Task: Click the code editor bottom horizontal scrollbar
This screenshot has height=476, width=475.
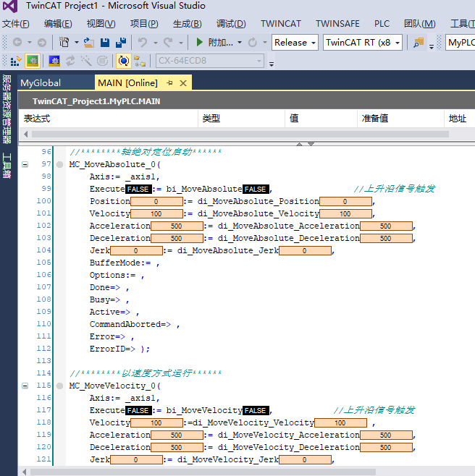Action: tap(203, 472)
